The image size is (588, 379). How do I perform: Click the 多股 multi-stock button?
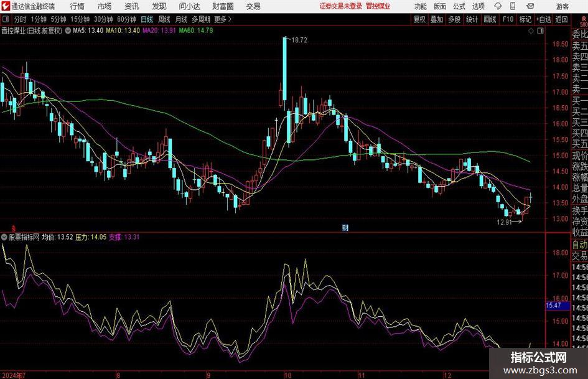(454, 19)
